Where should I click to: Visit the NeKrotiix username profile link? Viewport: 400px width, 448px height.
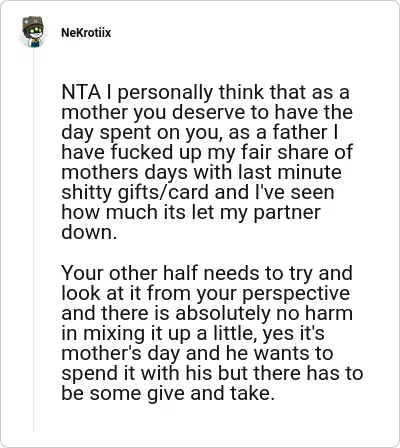[x=86, y=33]
